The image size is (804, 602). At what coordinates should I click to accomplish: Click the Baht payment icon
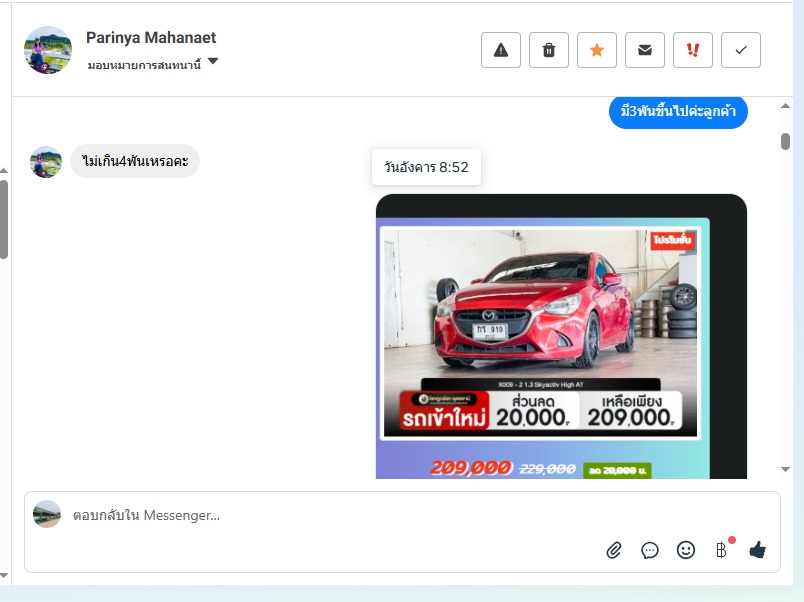[721, 550]
